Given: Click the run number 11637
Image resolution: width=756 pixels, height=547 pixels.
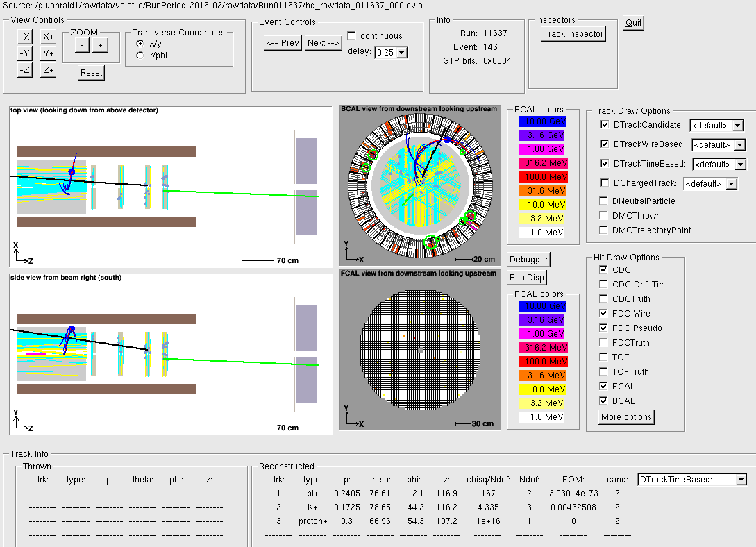Looking at the screenshot, I should pos(495,33).
